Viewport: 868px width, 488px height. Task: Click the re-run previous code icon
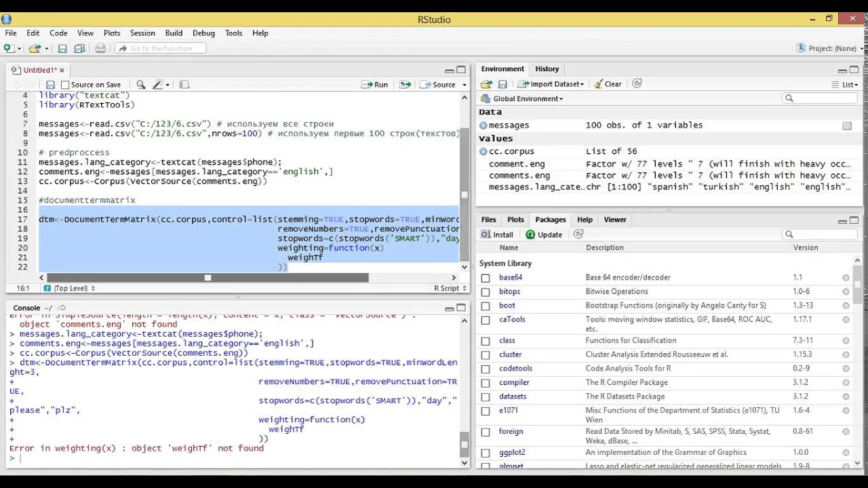[x=406, y=85]
